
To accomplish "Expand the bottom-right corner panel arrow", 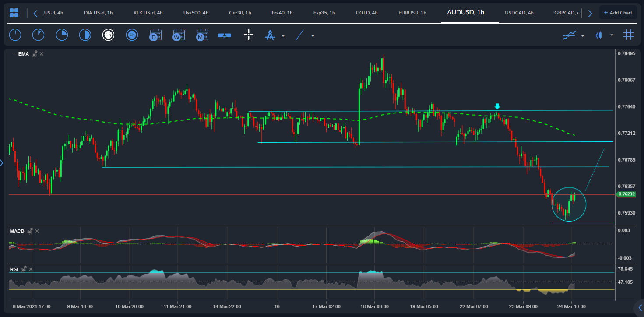I will (x=640, y=307).
